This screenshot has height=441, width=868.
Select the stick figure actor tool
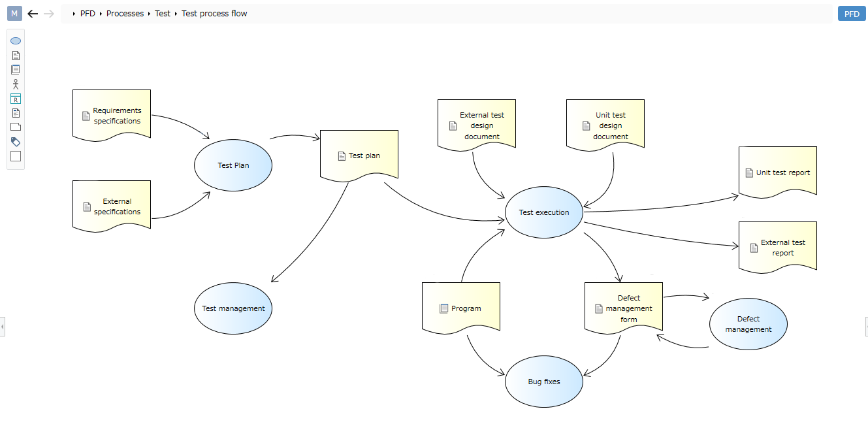(16, 84)
